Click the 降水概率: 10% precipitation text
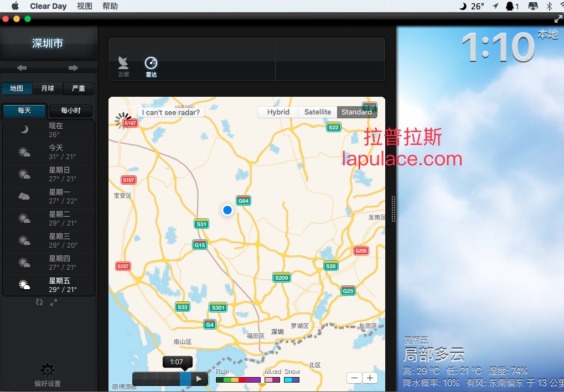Screen dimensions: 564x392 click(x=431, y=382)
